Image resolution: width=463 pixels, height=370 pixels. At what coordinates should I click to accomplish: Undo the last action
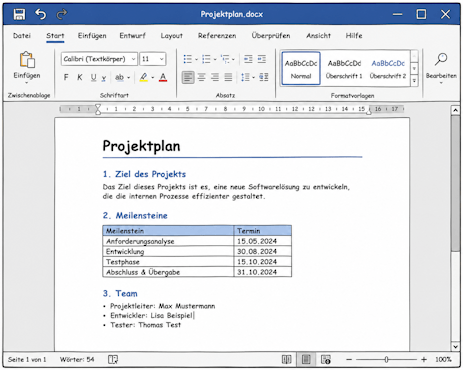(41, 14)
